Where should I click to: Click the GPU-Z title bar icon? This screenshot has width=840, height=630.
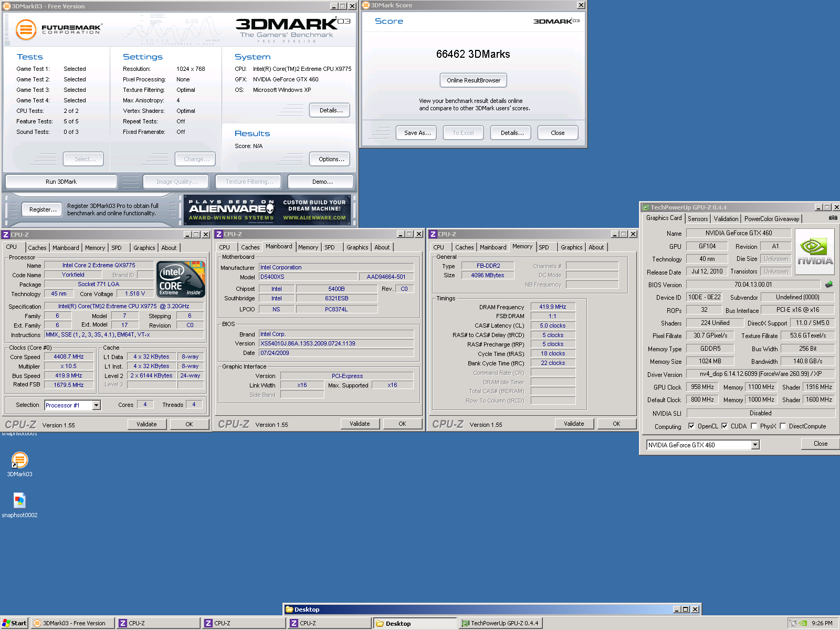pos(646,207)
